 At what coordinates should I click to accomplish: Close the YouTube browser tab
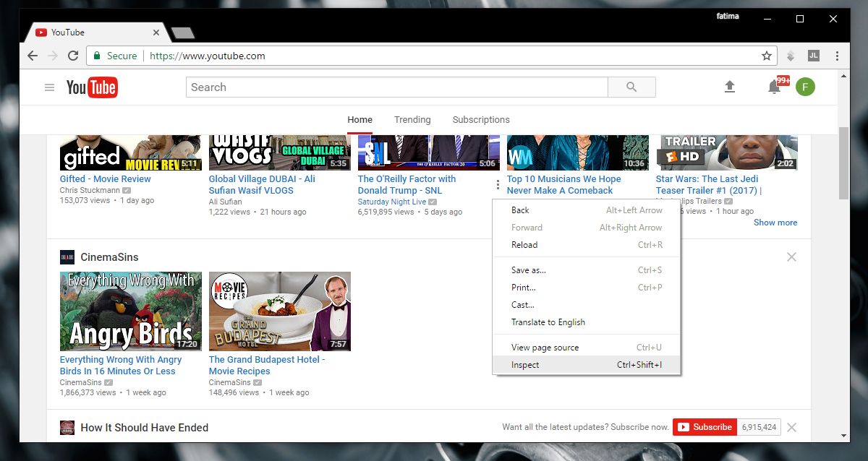coord(156,33)
